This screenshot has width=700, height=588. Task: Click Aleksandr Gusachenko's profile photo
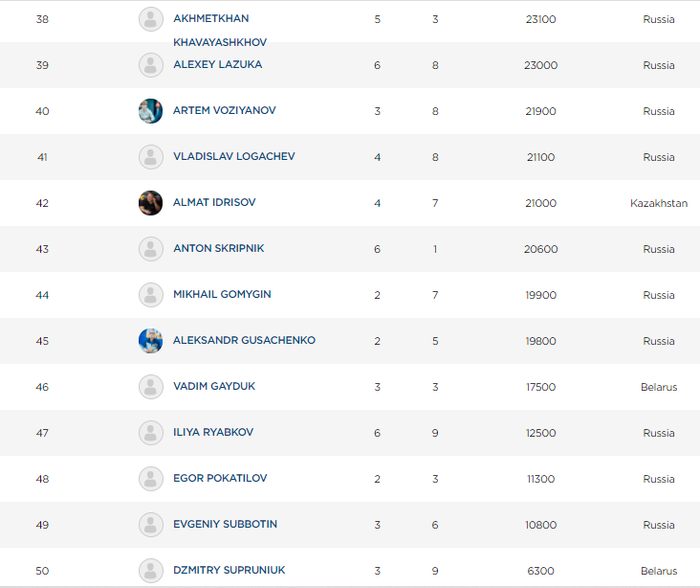pyautogui.click(x=150, y=341)
